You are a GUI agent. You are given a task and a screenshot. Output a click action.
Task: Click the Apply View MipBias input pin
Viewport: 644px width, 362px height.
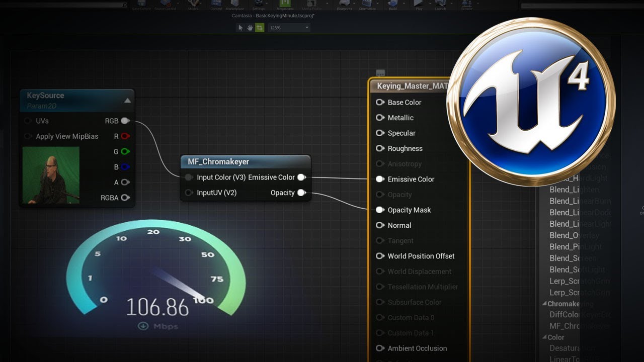pos(28,136)
